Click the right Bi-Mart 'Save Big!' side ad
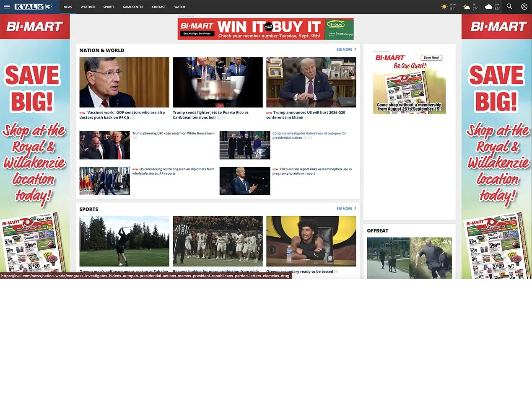Image resolution: width=532 pixels, height=419 pixels. [x=497, y=147]
